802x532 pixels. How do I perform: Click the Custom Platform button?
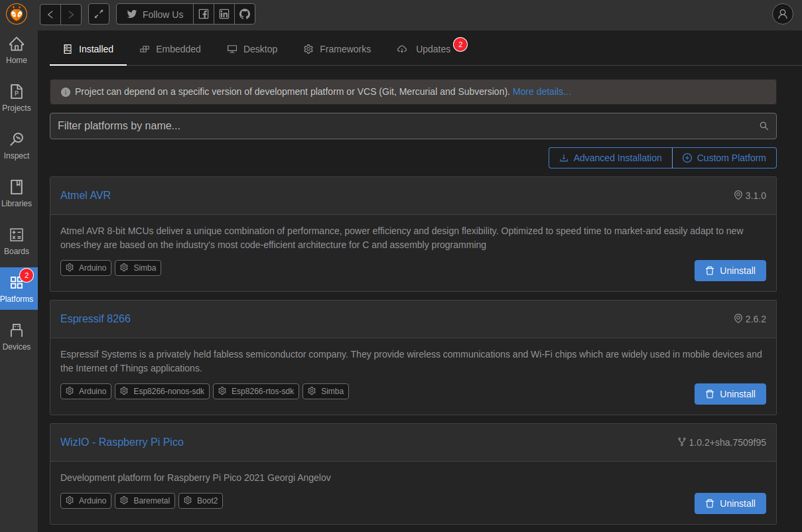pyautogui.click(x=724, y=158)
